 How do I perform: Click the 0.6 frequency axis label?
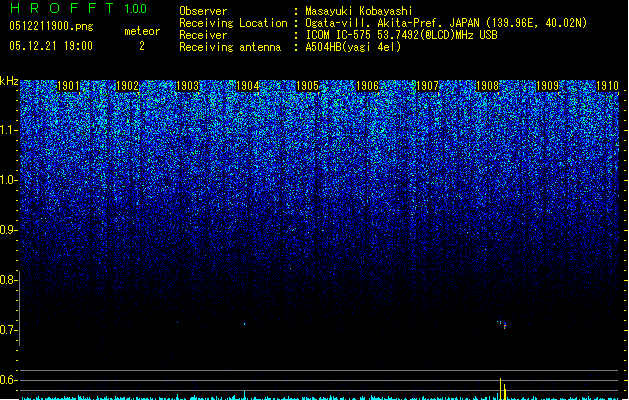[9, 380]
